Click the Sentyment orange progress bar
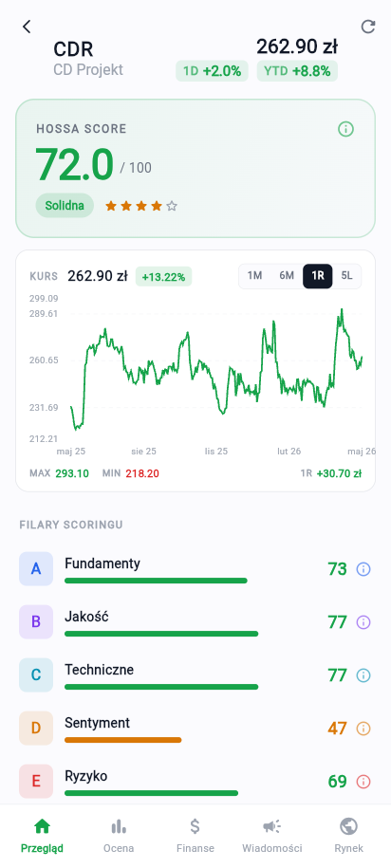 click(123, 740)
